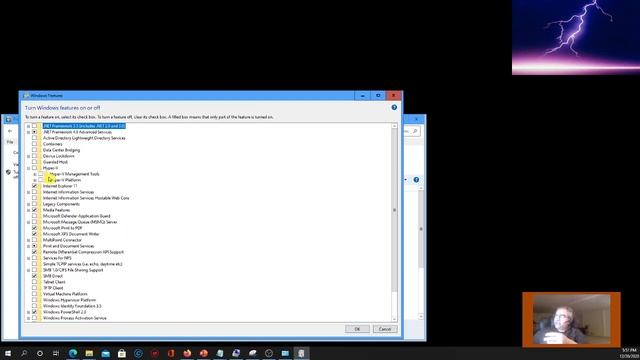
Task: Toggle the Containers checkbox
Action: (34, 144)
